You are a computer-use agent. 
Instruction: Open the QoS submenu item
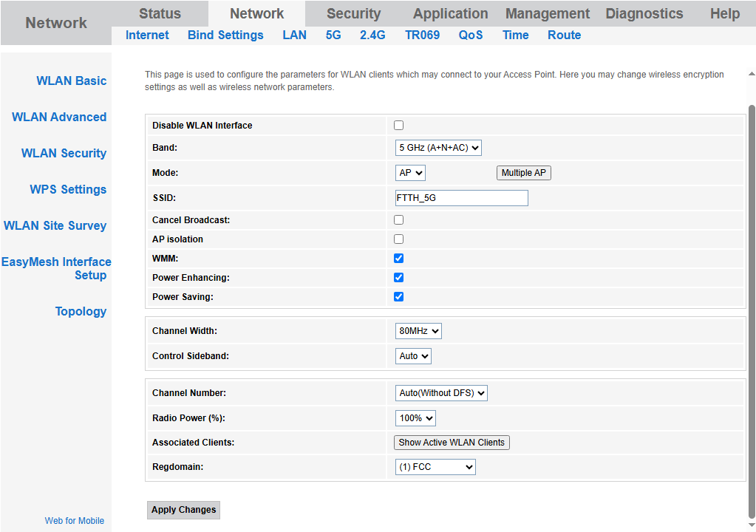[x=471, y=35]
